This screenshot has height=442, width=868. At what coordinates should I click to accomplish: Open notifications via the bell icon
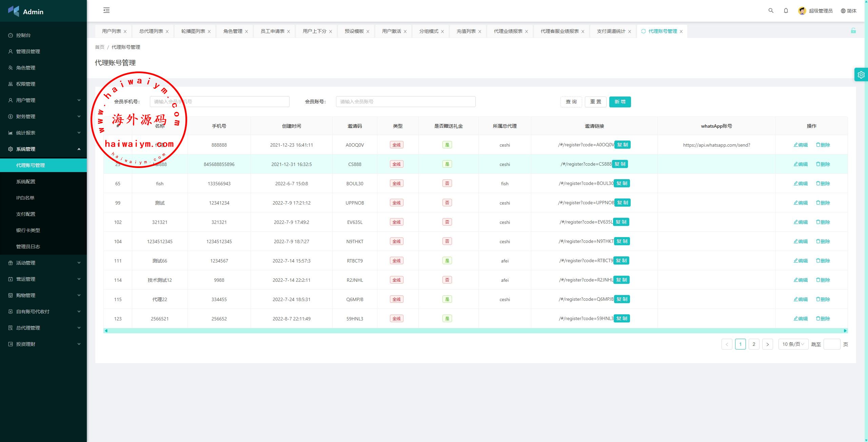click(x=786, y=10)
